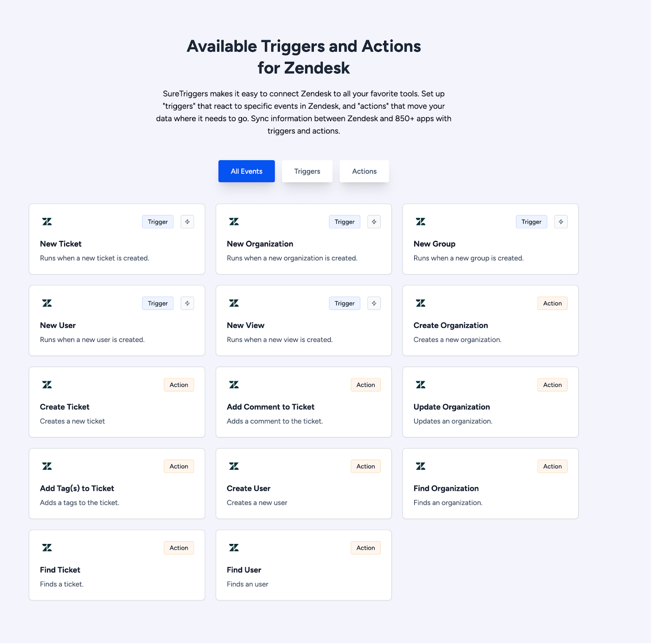Click Zendesk logo on Find Ticket card
This screenshot has height=644, width=651.
point(47,548)
